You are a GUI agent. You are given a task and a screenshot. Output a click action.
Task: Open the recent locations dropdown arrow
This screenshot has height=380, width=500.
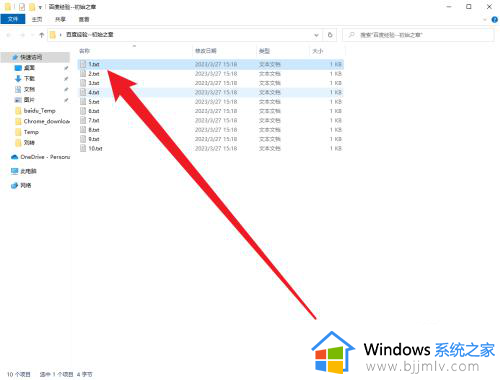click(32, 35)
